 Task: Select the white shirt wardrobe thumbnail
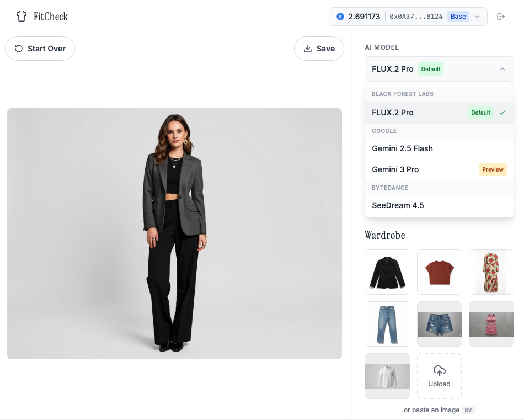coord(387,376)
